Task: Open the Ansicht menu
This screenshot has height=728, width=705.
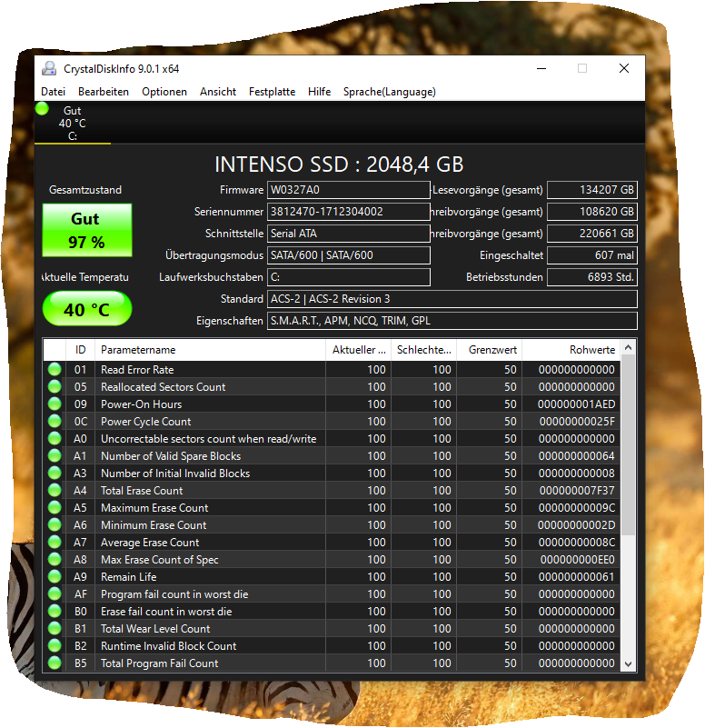Action: pos(218,92)
